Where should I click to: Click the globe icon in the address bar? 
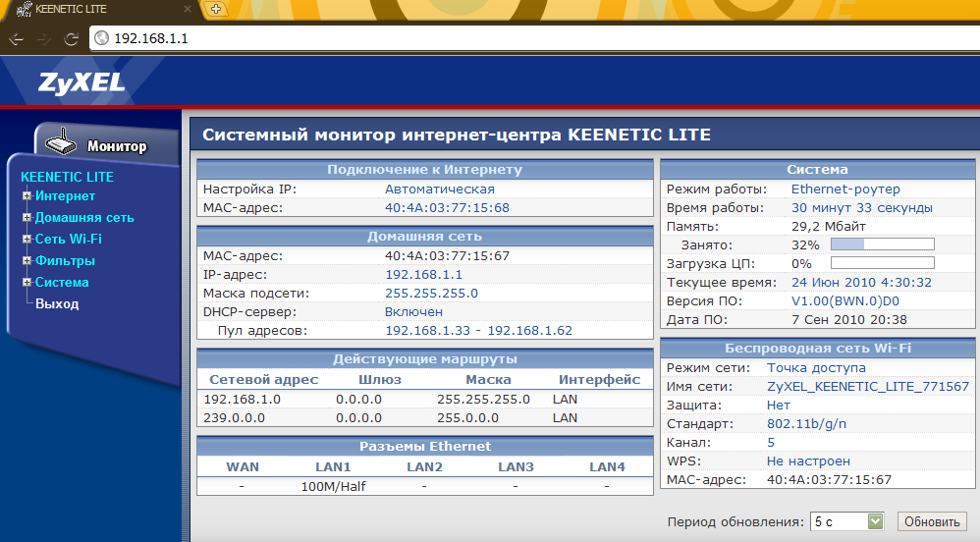pos(100,38)
